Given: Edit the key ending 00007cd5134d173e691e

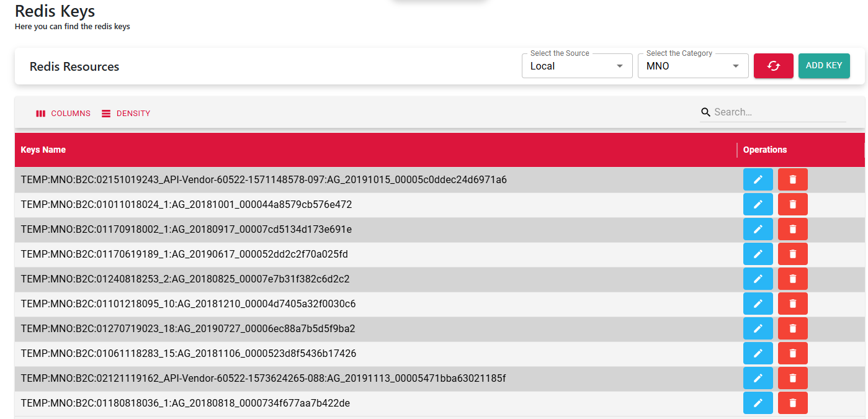Looking at the screenshot, I should pyautogui.click(x=758, y=230).
